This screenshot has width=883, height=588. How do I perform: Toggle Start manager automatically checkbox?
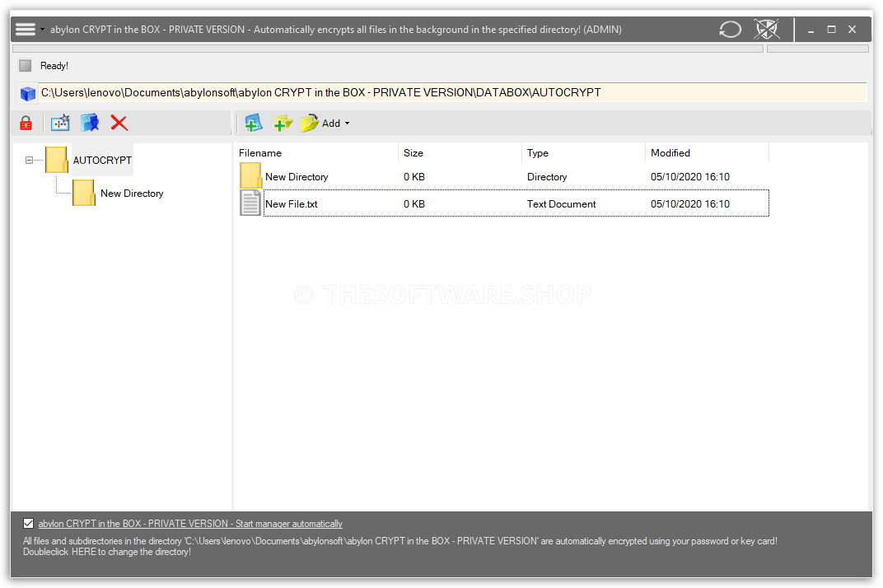coord(28,523)
